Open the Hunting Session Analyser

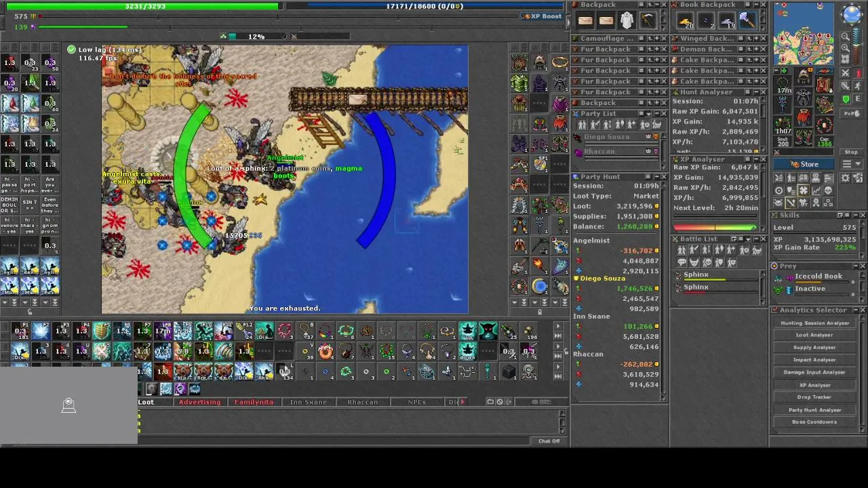tap(814, 323)
